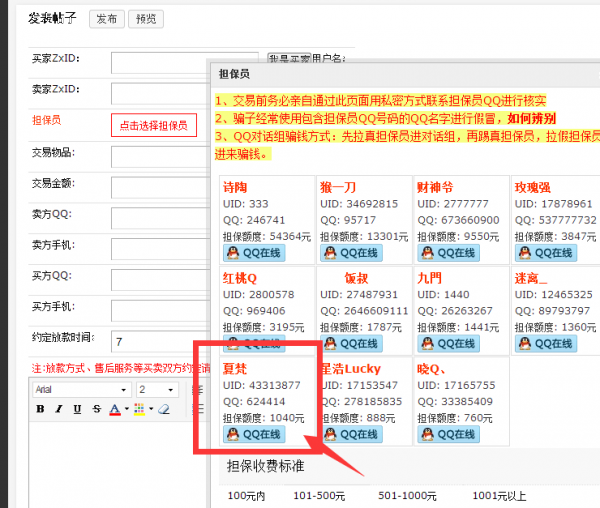Screen dimensions: 600x508
Task: Toggle bold formatting in editor
Action: [x=40, y=409]
